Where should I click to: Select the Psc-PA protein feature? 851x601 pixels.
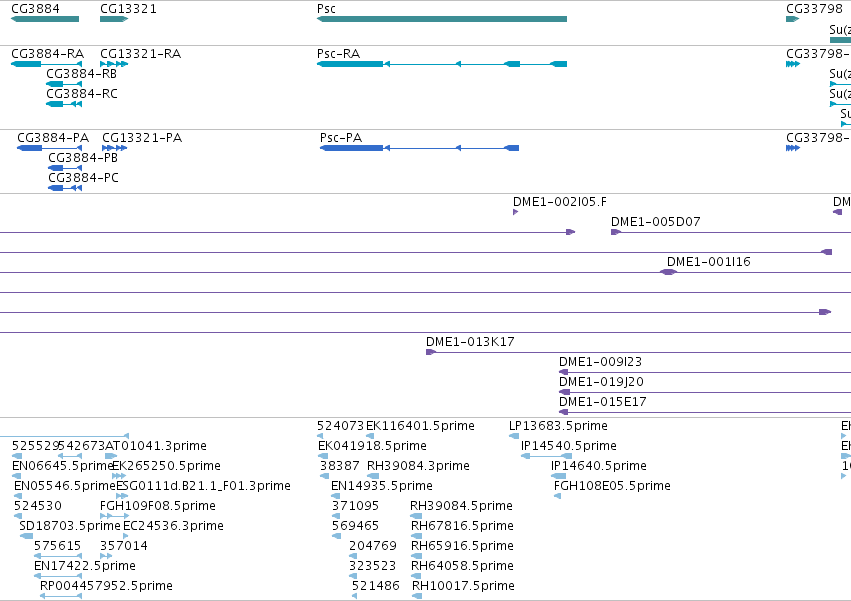click(420, 148)
